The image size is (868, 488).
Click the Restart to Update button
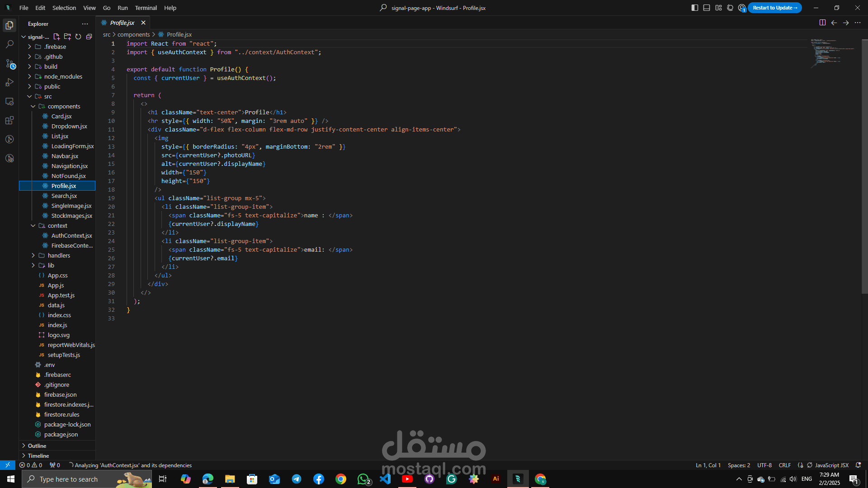774,8
